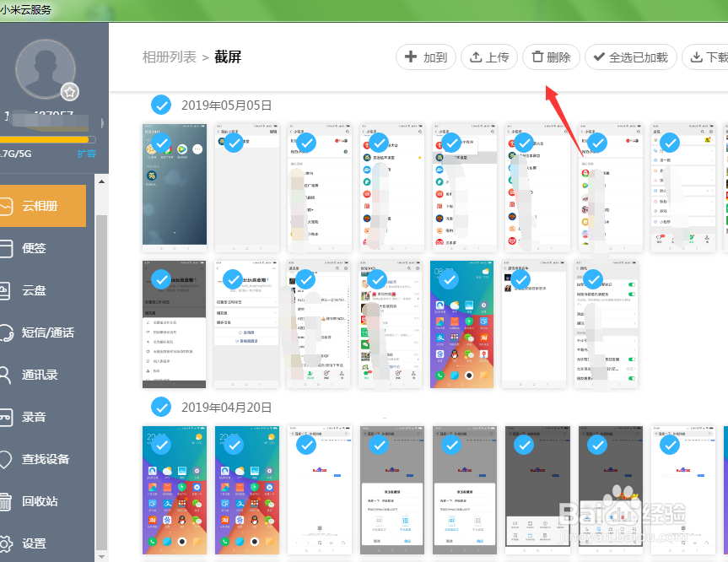Click the storage usage bar
Viewport: 728px width, 562px height.
pyautogui.click(x=48, y=139)
